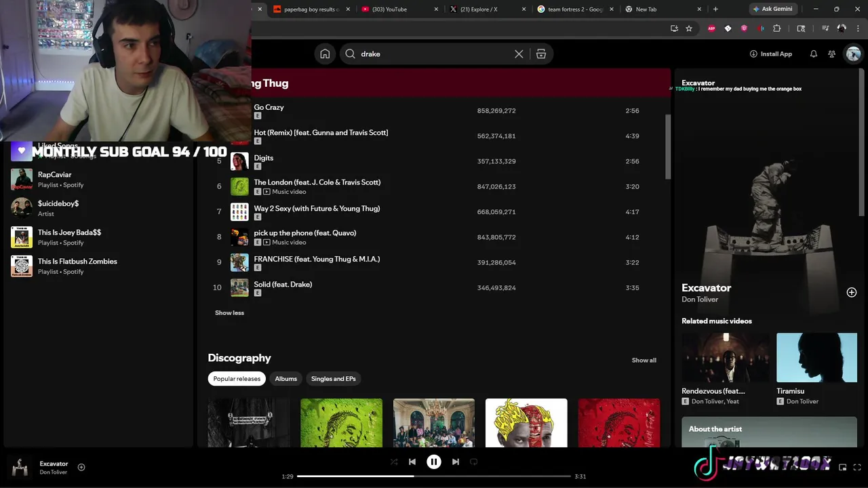Select Albums filter chip
Screen dimensions: 868x488
pos(285,378)
